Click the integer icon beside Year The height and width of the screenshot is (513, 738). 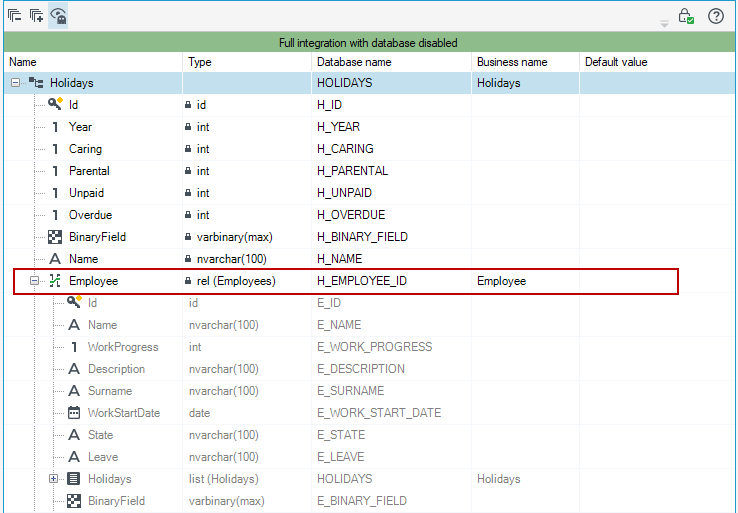point(55,127)
